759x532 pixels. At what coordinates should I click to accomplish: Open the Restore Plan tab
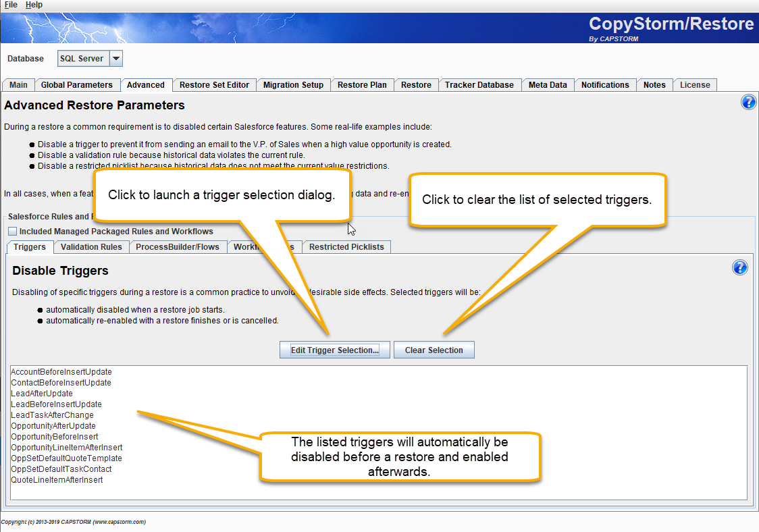click(x=362, y=84)
